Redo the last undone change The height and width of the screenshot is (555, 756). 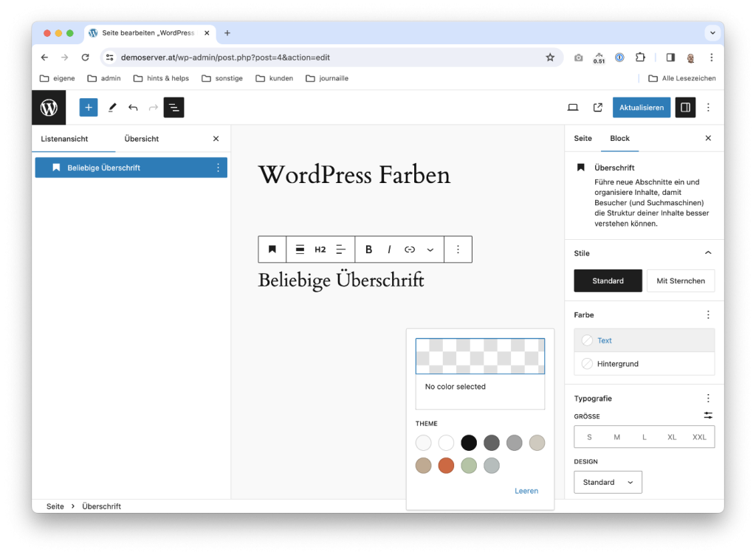(x=154, y=108)
